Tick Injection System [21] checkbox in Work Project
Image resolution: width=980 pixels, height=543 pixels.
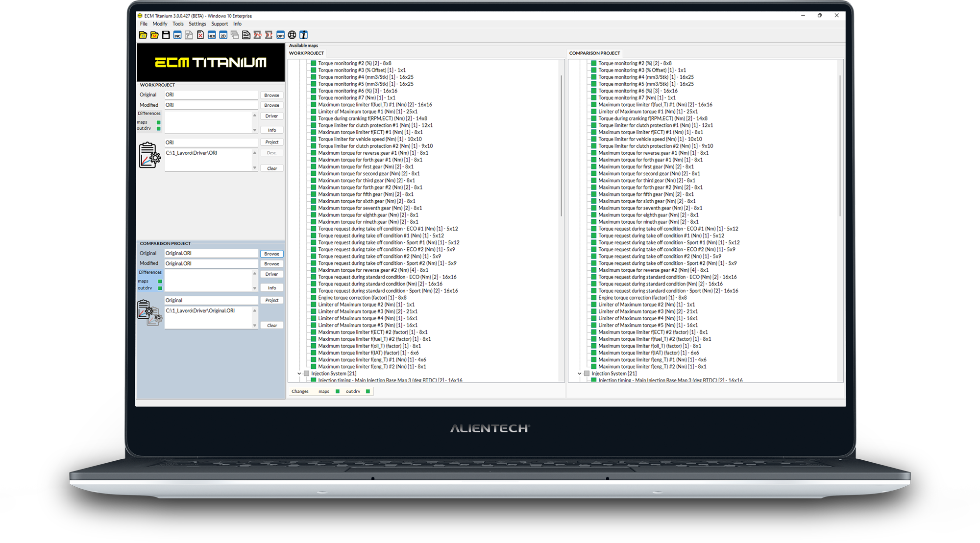pos(307,374)
